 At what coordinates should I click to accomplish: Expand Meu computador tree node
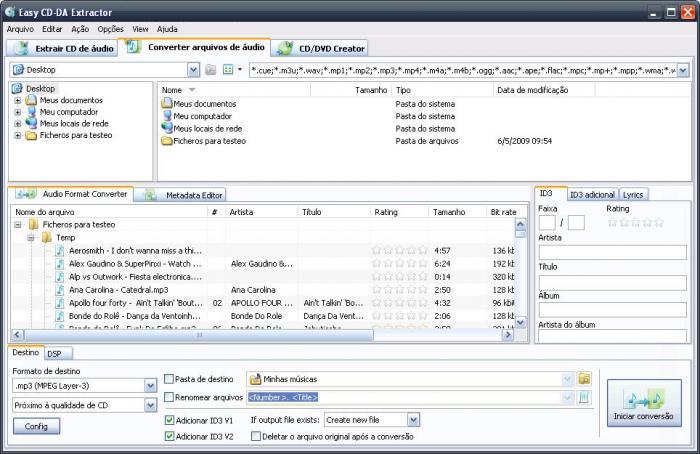coord(17,112)
